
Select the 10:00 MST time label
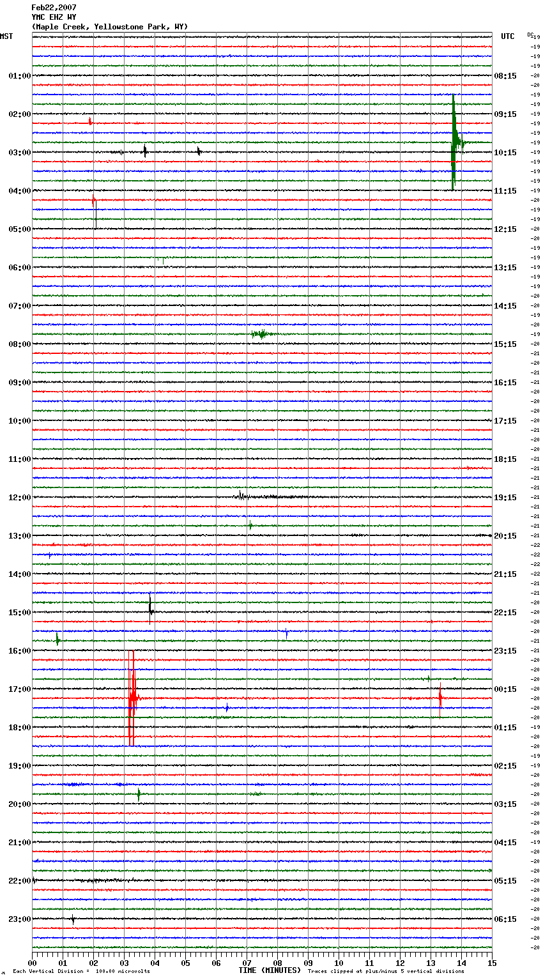19,421
